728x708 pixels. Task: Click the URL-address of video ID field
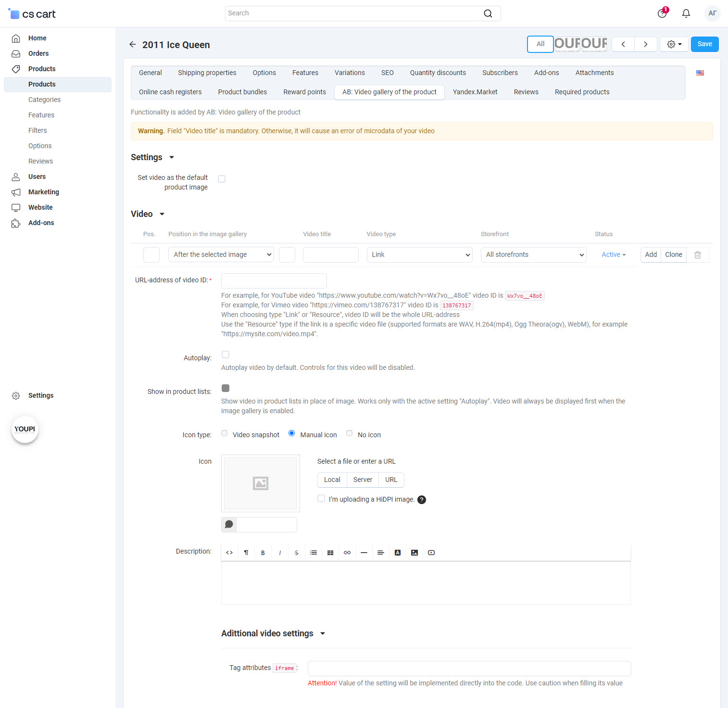tap(274, 280)
